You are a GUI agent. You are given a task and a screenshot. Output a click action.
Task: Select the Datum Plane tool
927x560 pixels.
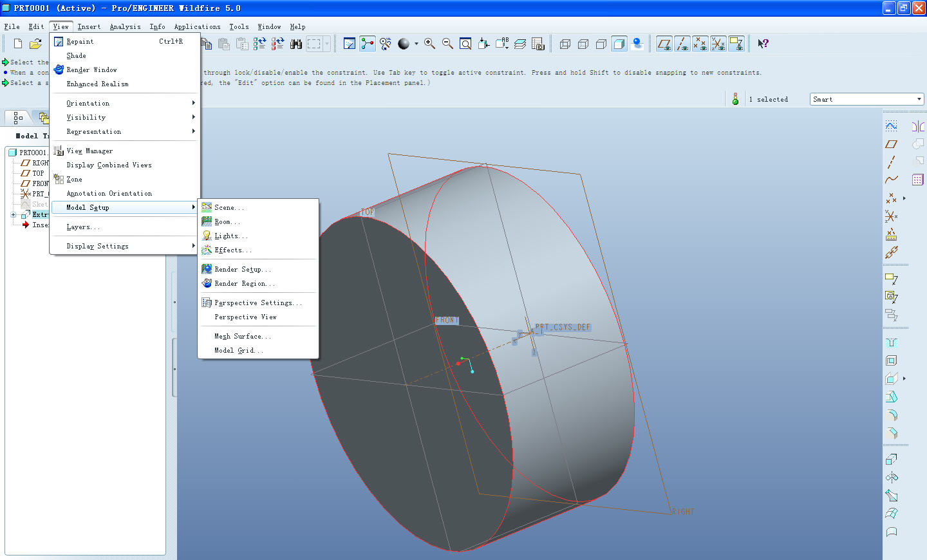click(x=891, y=144)
